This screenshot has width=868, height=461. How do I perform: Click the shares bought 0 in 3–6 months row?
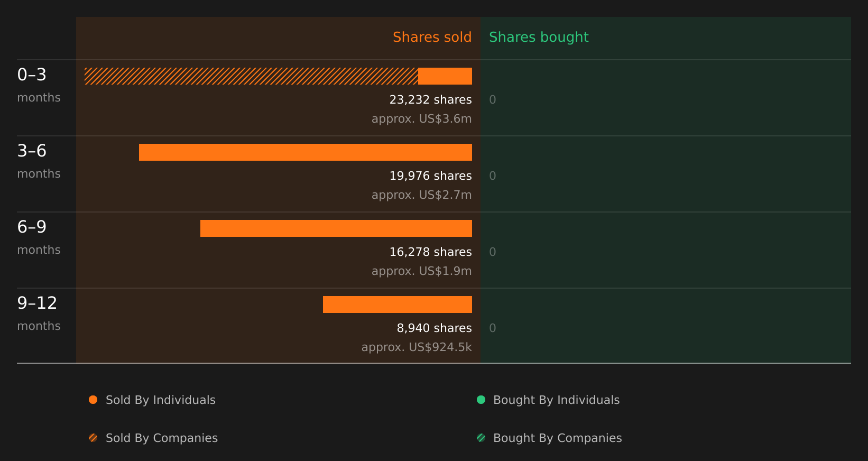(x=493, y=176)
